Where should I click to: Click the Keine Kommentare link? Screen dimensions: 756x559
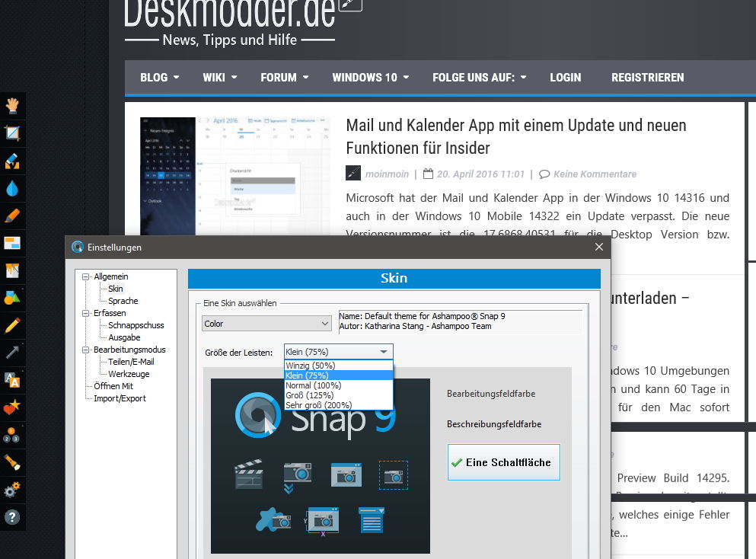tap(595, 174)
